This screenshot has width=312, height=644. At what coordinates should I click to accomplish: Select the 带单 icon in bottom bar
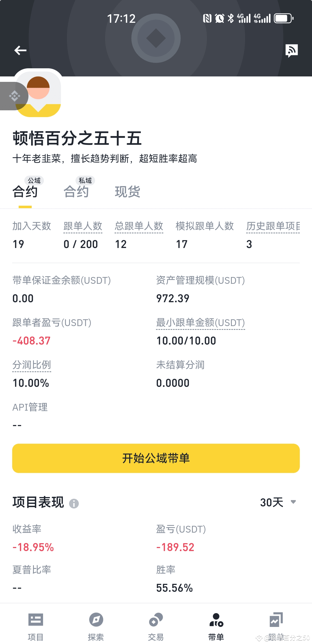click(x=216, y=620)
